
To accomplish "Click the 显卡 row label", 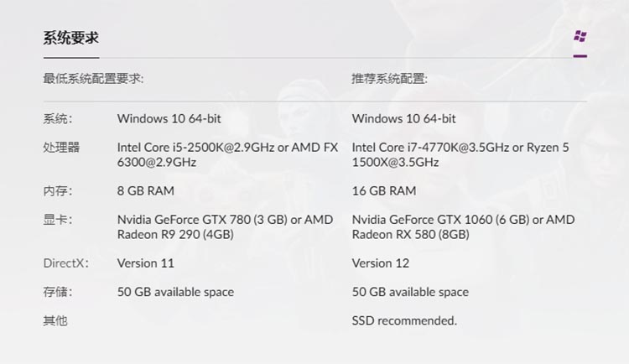I will tap(58, 220).
